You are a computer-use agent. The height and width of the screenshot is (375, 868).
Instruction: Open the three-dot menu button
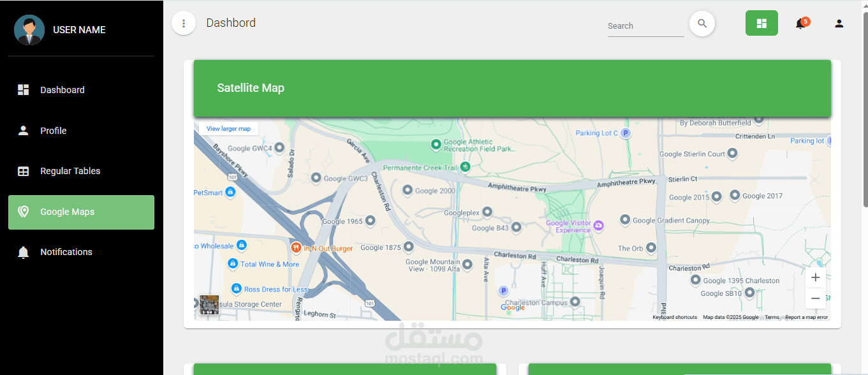[184, 24]
